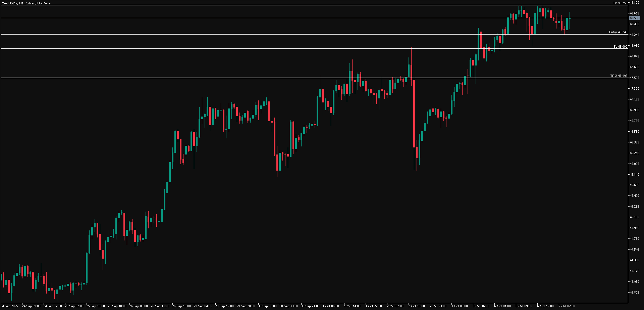This screenshot has width=644, height=310.
Task: Click the XAGUSDv H1 chart title
Action: point(26,3)
